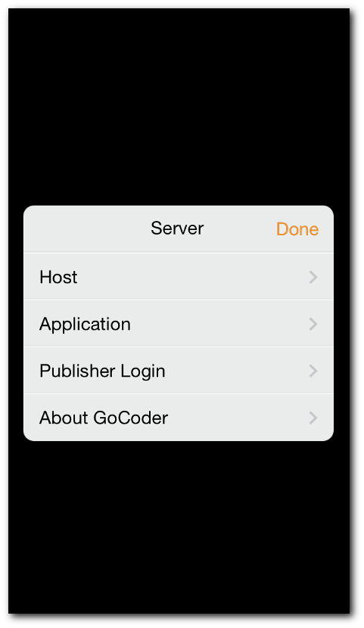364x628 pixels.
Task: Click empty header space left of Server title
Action: click(86, 229)
